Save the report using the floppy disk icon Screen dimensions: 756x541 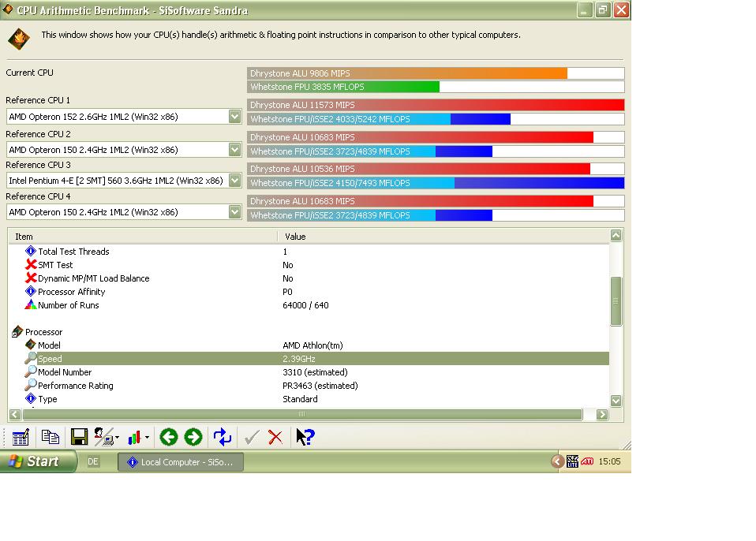(79, 437)
